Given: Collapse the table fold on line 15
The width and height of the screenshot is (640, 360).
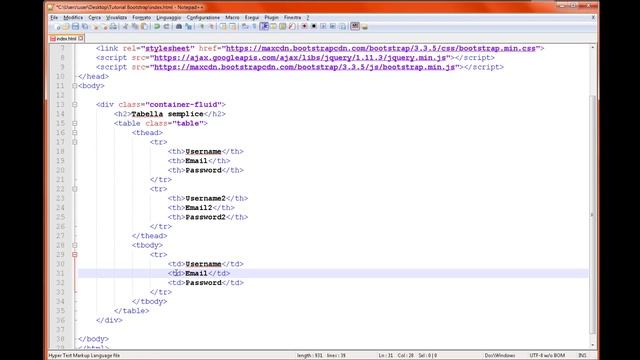Looking at the screenshot, I should tap(74, 123).
